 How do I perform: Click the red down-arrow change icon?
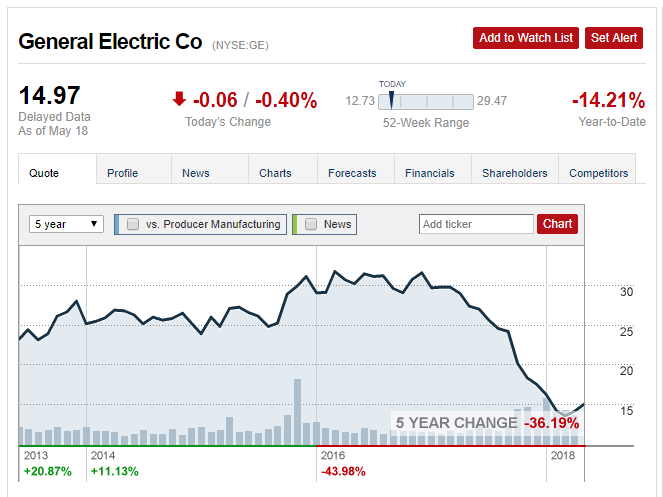pos(179,99)
